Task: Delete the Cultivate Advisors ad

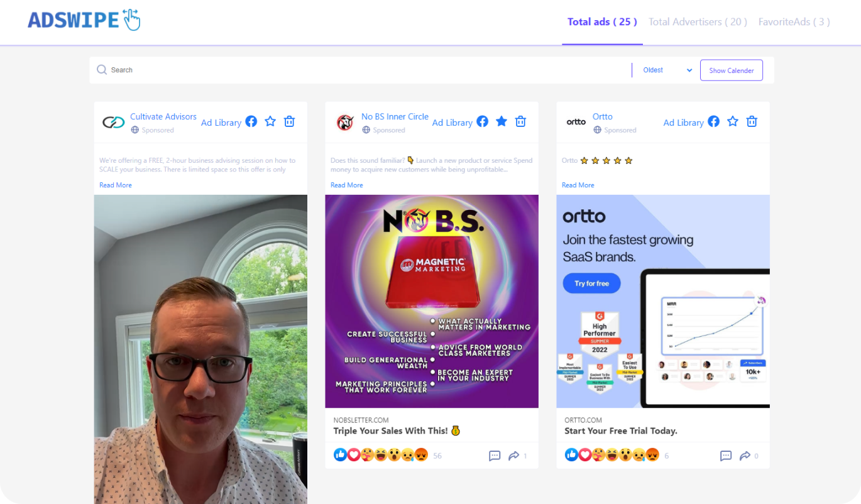Action: [x=289, y=121]
